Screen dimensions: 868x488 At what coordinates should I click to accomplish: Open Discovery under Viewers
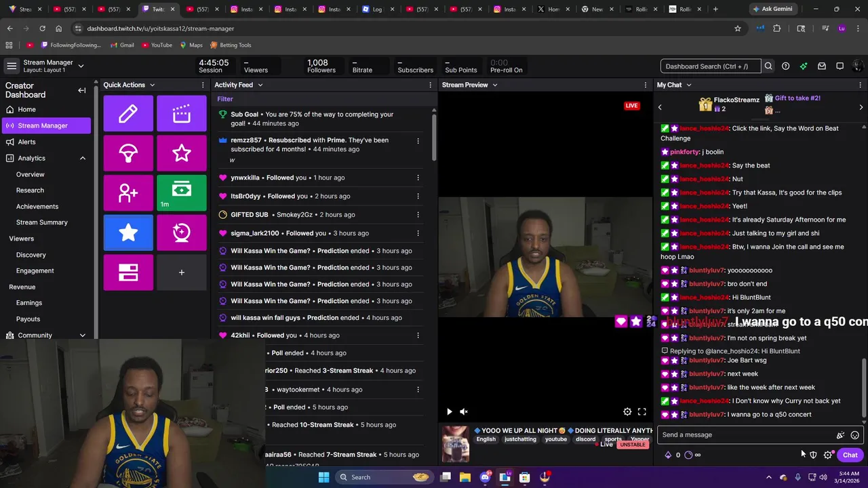pos(31,255)
